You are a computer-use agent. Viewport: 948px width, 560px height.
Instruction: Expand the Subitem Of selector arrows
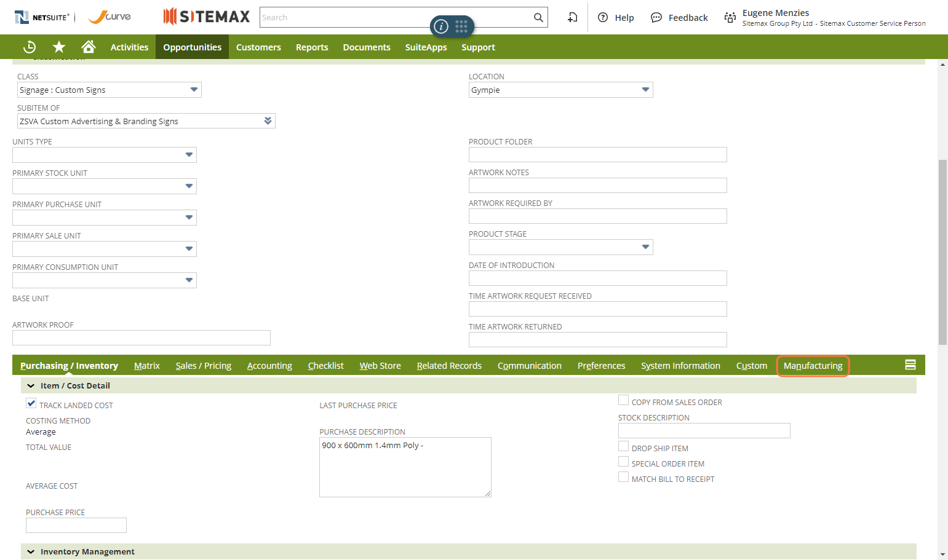coord(268,120)
